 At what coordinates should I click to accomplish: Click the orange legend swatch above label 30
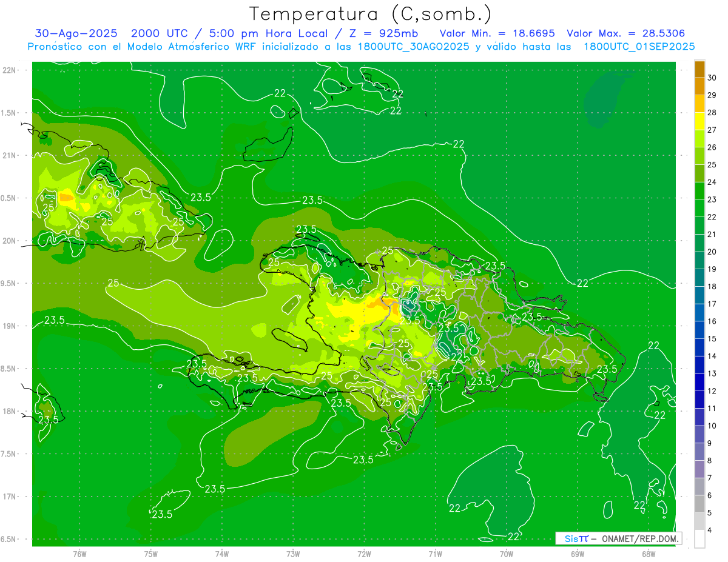point(699,69)
